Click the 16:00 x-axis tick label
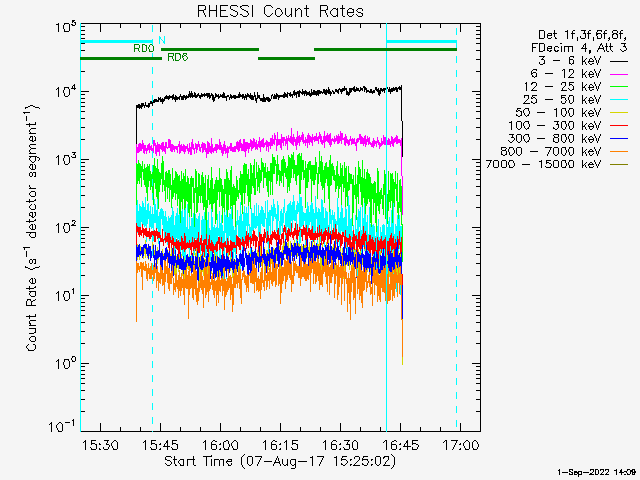640x480 pixels. 220,444
